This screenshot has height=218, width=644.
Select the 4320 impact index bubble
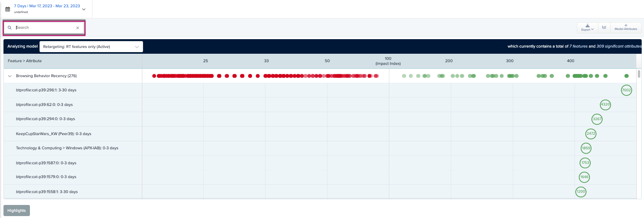pos(605,104)
